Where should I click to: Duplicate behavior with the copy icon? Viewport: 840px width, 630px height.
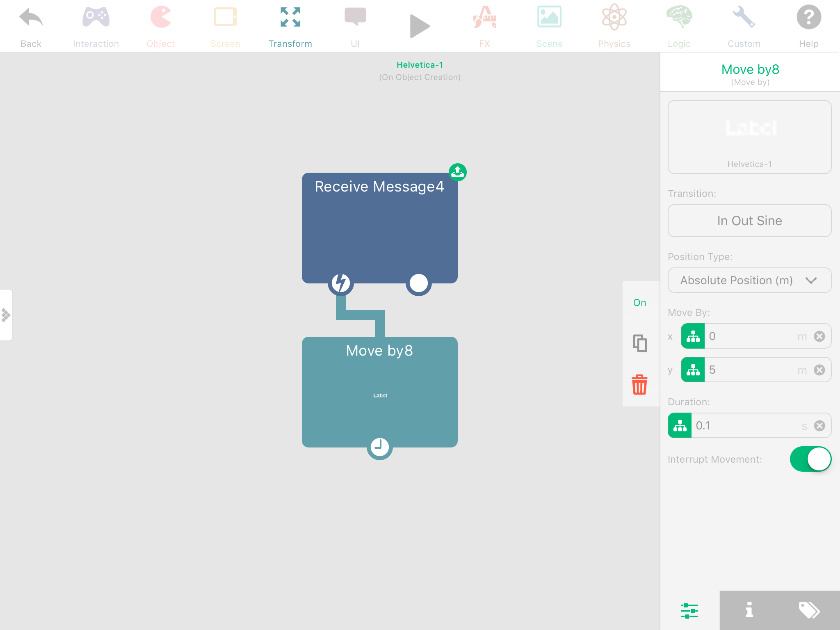pos(639,343)
